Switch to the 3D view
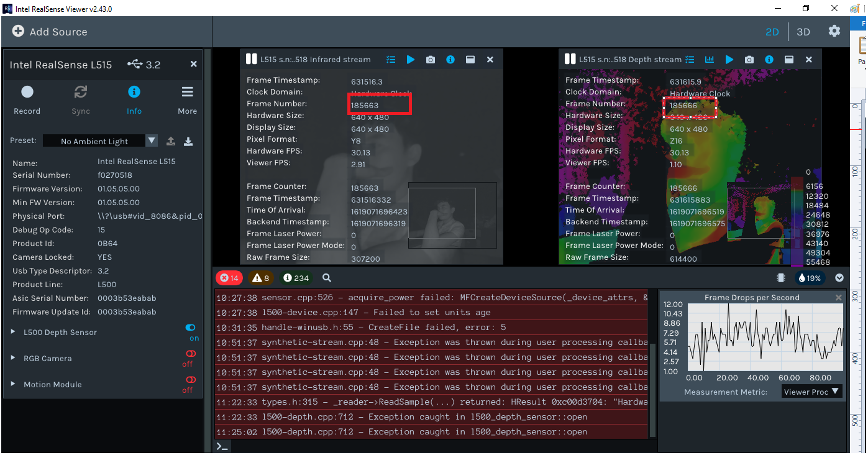This screenshot has height=455, width=868. click(802, 31)
